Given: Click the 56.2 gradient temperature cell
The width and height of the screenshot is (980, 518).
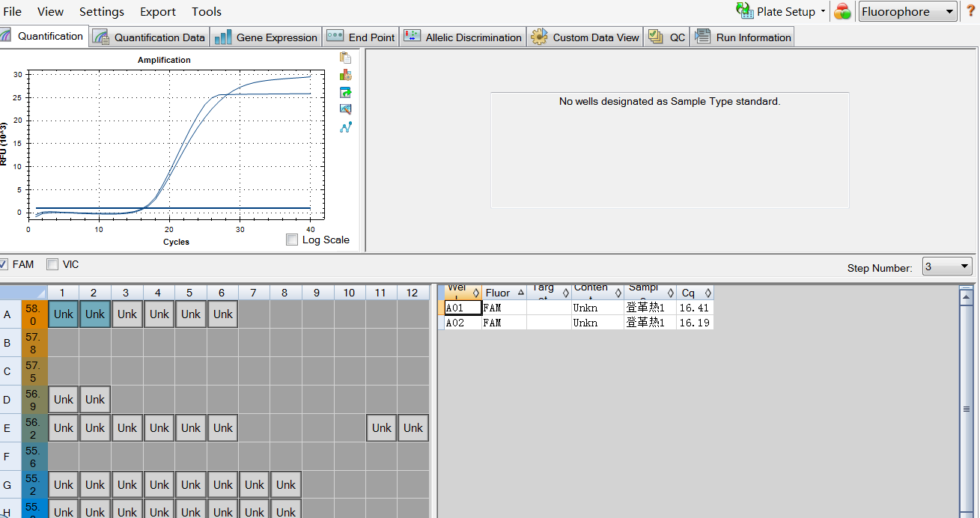Looking at the screenshot, I should pos(34,428).
